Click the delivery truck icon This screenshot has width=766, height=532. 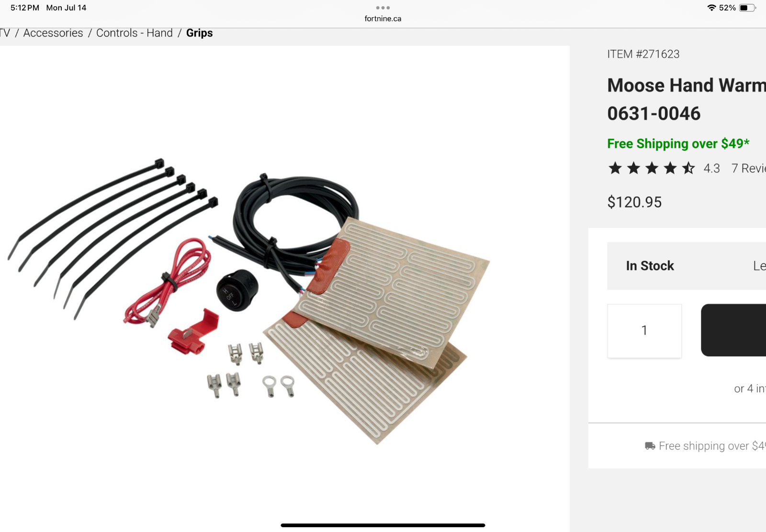point(650,446)
